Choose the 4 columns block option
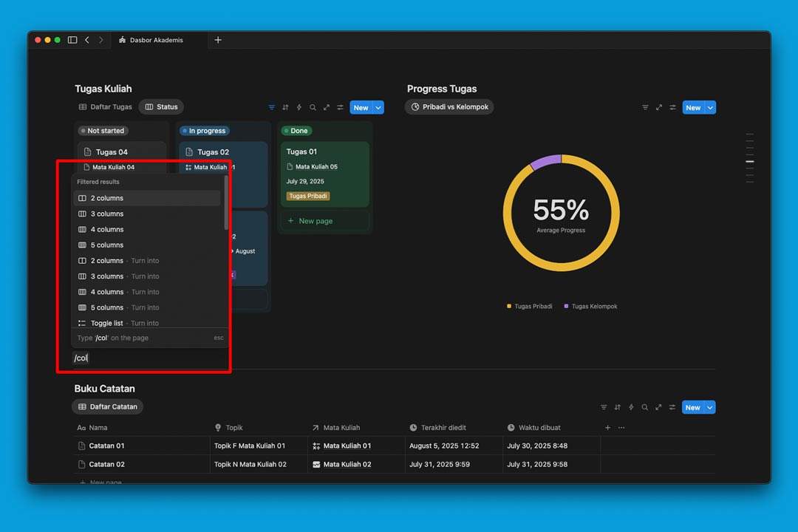The image size is (798, 532). coord(147,230)
